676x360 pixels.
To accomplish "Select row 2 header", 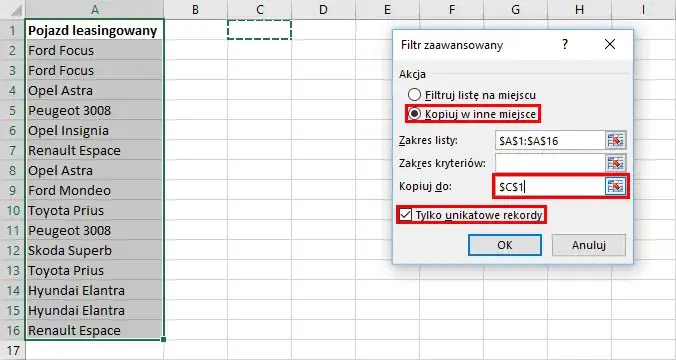I will pos(13,50).
